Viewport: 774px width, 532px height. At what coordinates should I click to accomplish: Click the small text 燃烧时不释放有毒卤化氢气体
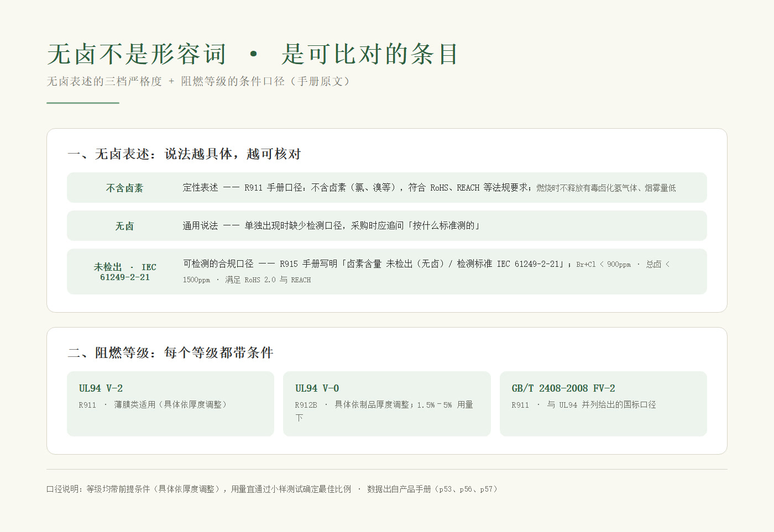[x=587, y=188]
